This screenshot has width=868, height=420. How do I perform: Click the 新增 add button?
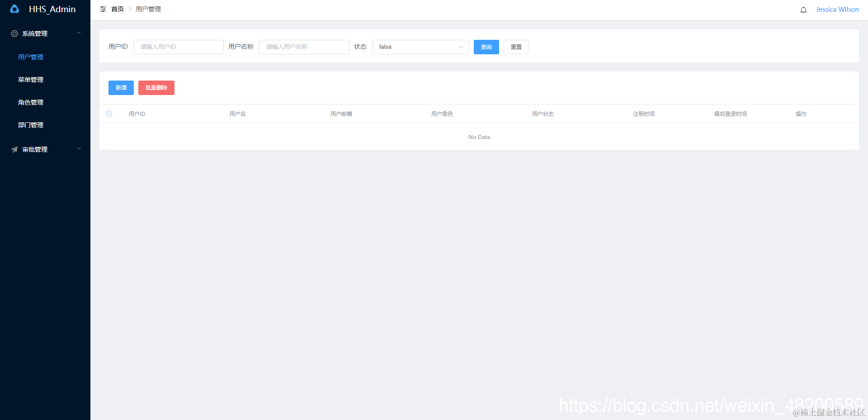(121, 88)
